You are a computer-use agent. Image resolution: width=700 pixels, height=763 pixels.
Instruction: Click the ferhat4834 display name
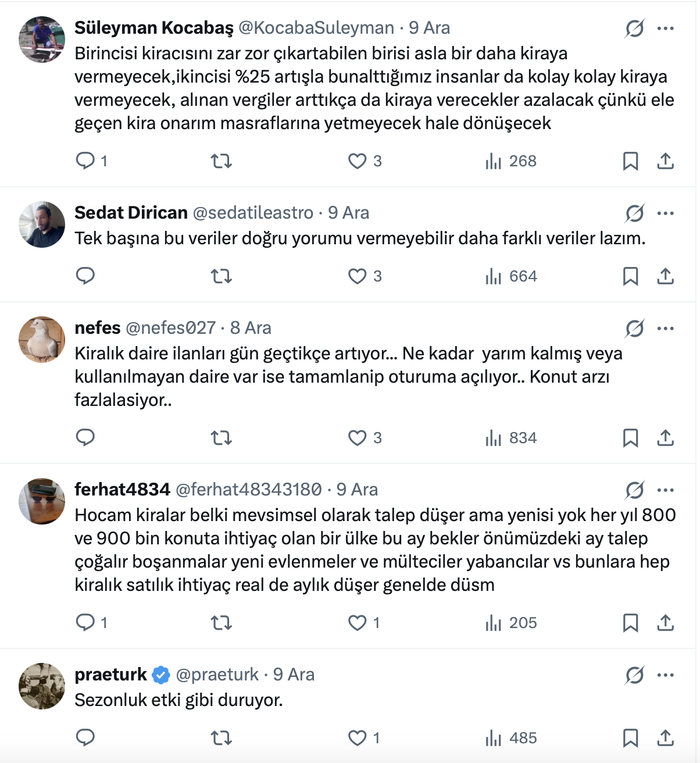click(x=122, y=490)
